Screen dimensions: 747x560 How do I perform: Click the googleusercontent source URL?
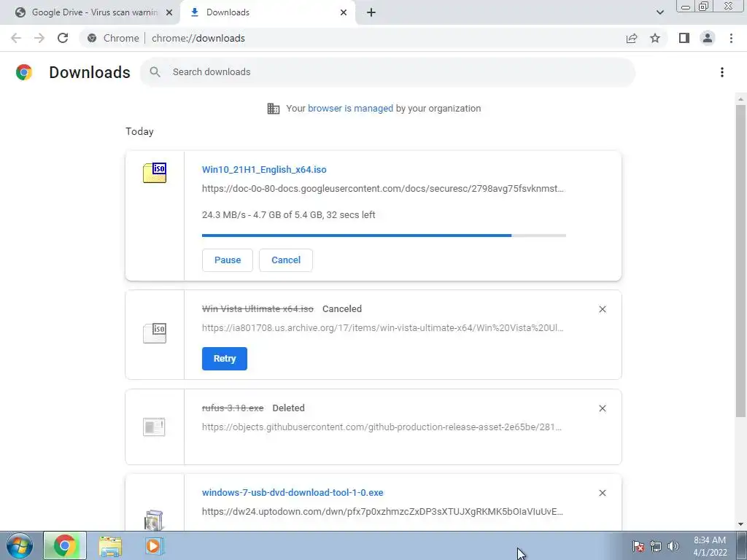[383, 189]
